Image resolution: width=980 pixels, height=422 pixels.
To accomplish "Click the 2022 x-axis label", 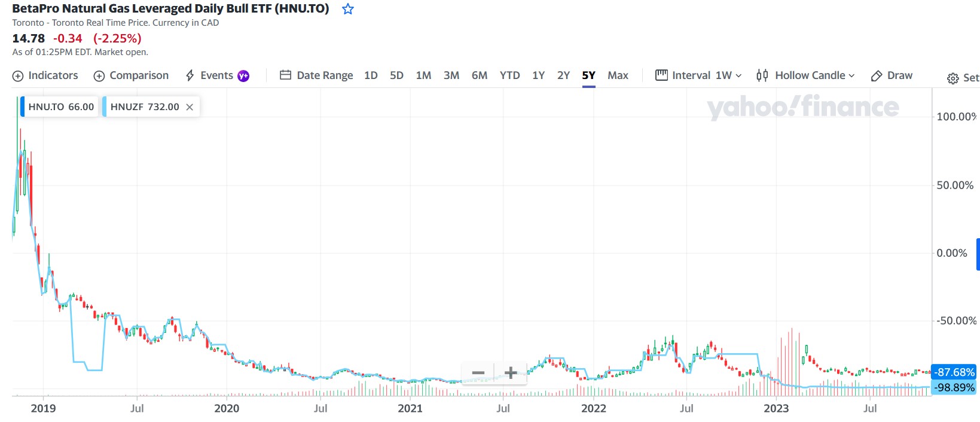I will (594, 408).
